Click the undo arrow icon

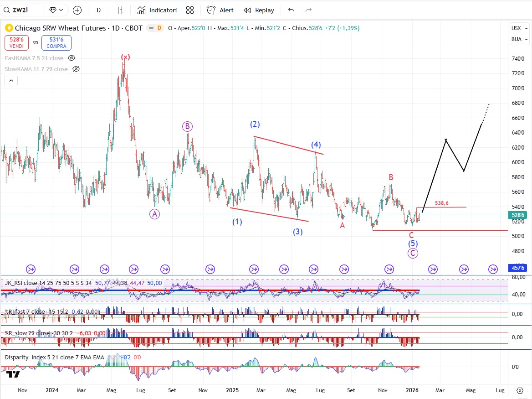tap(292, 10)
